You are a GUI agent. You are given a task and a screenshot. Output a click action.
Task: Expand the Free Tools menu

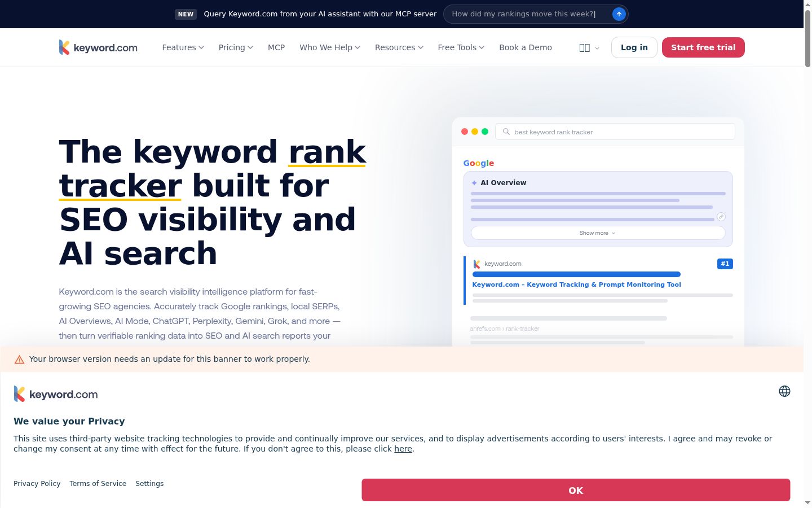click(x=461, y=47)
